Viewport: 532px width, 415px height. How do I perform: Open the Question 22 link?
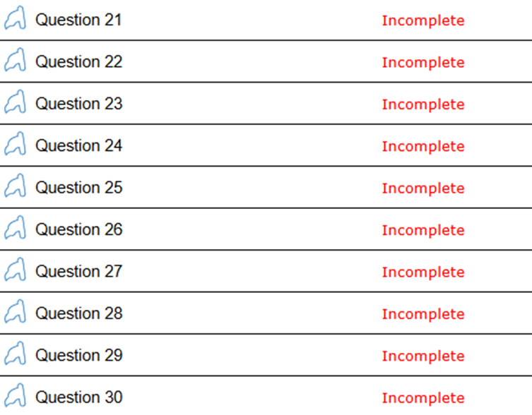click(78, 61)
